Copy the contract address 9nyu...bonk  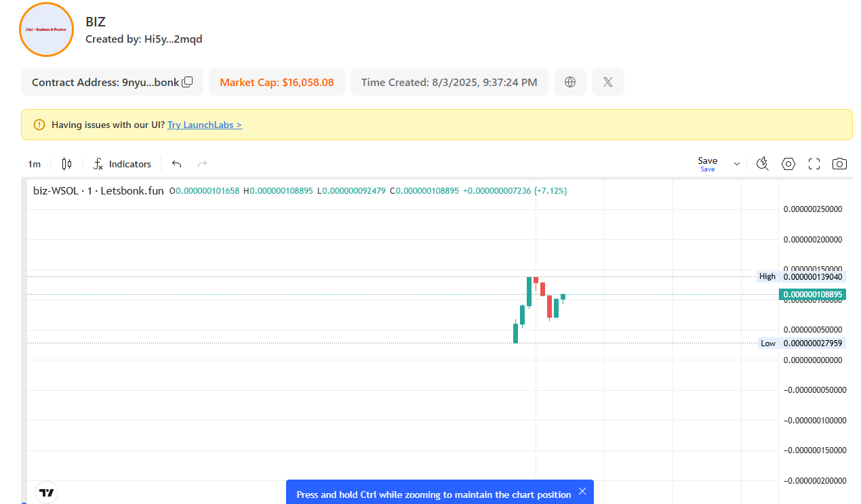point(188,82)
